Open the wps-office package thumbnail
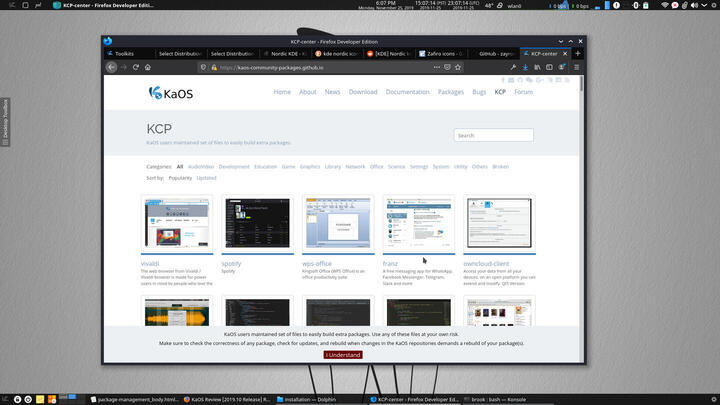Image resolution: width=720 pixels, height=405 pixels. click(x=338, y=223)
